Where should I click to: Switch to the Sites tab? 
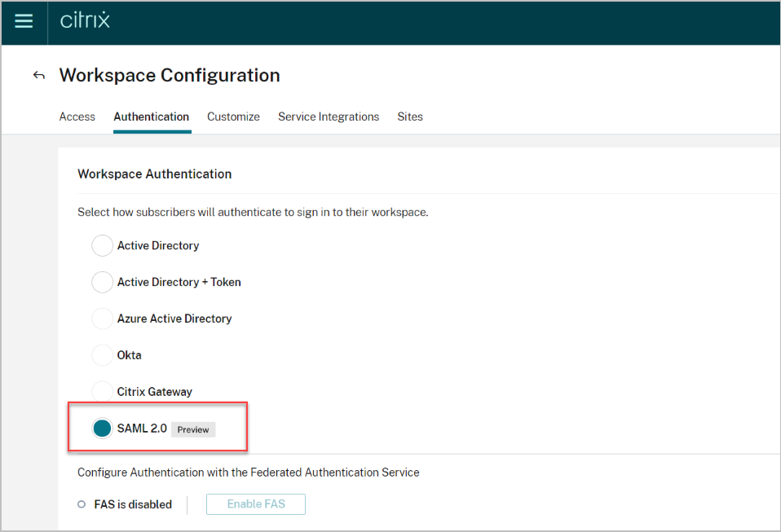[x=410, y=117]
